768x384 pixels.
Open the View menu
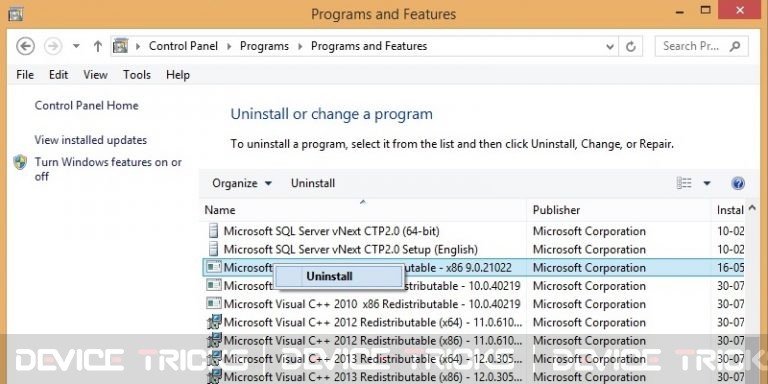pyautogui.click(x=95, y=74)
